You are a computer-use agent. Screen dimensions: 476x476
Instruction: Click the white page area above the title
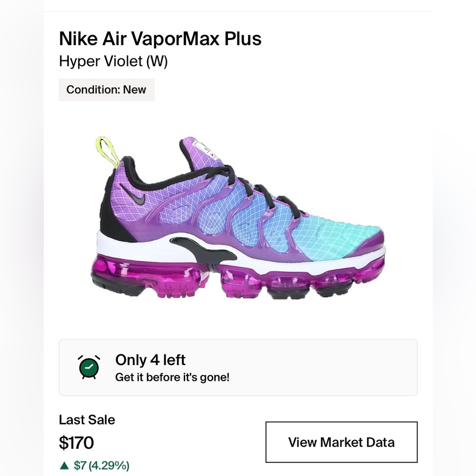coord(238,14)
